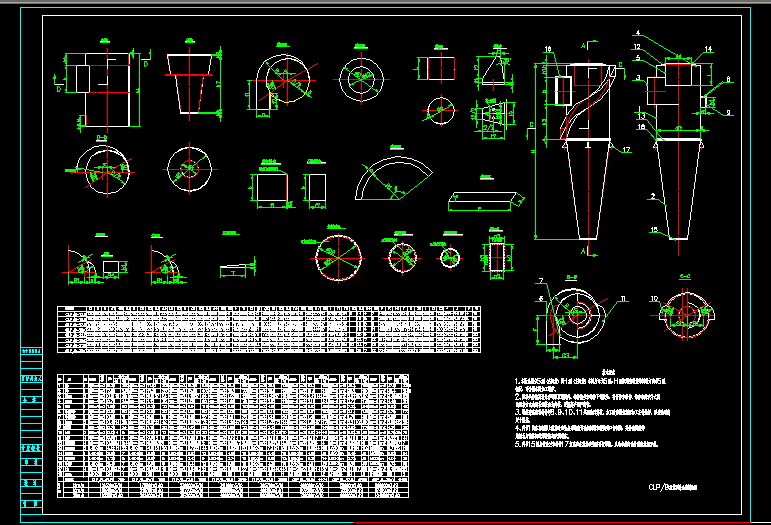Select technical note line starting with 1.

(591, 381)
